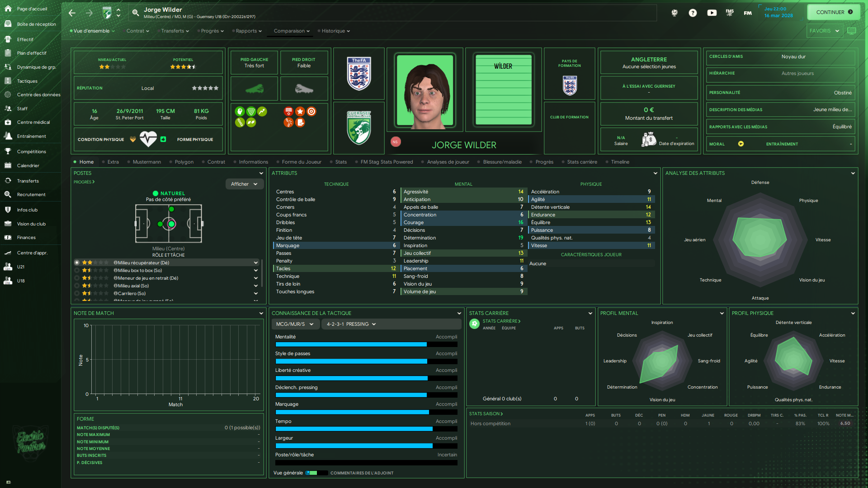Switch to the Polygon tab
868x488 pixels.
pyautogui.click(x=184, y=162)
